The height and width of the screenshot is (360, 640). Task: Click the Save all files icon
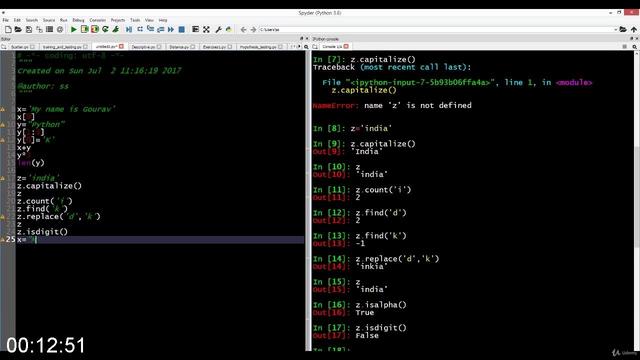pos(39,29)
